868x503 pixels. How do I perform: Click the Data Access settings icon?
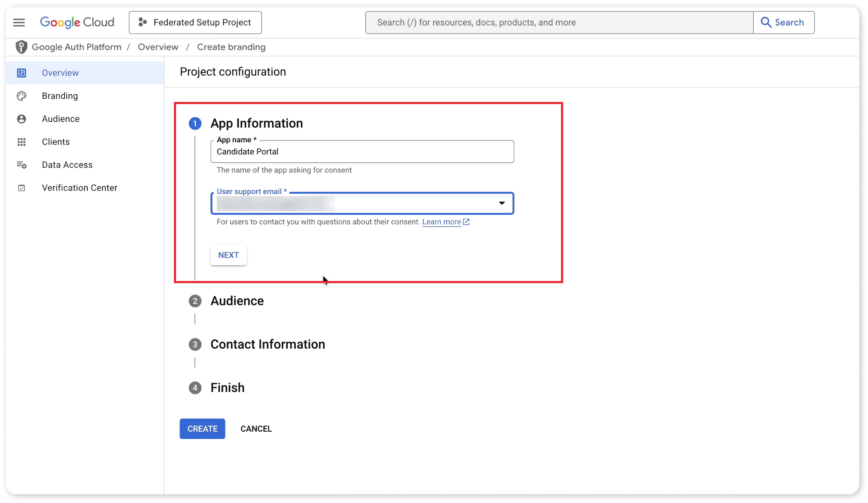tap(21, 165)
